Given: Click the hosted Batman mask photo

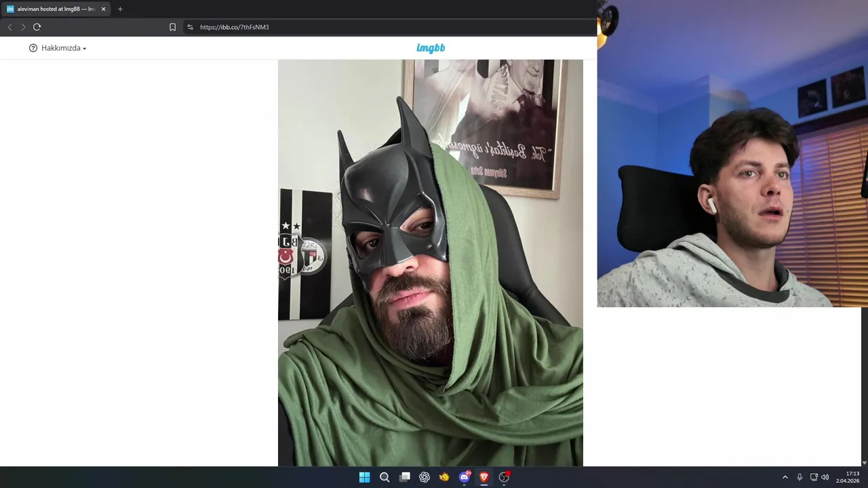Looking at the screenshot, I should (x=431, y=263).
